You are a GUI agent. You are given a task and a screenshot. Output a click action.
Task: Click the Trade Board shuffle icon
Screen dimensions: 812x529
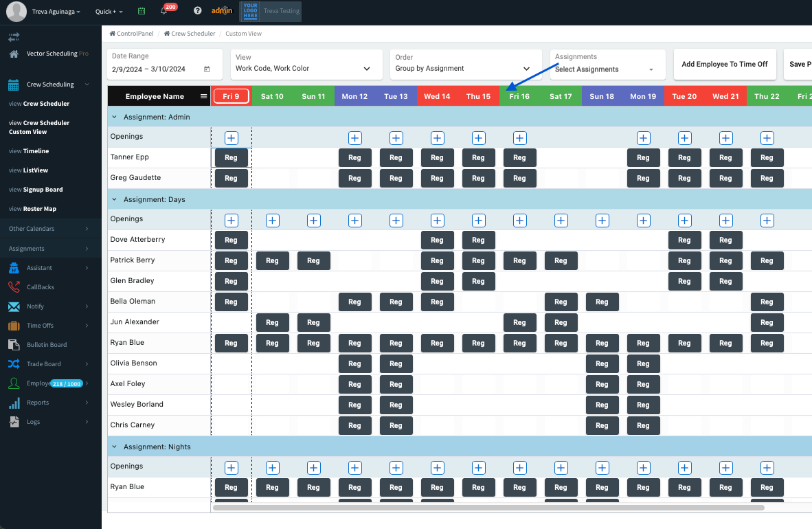click(x=14, y=364)
